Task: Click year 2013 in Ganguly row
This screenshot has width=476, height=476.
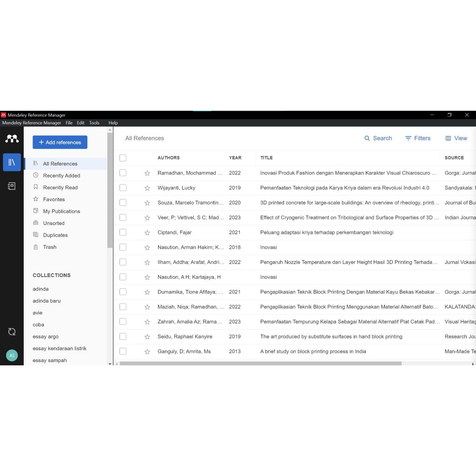Action: [235, 351]
